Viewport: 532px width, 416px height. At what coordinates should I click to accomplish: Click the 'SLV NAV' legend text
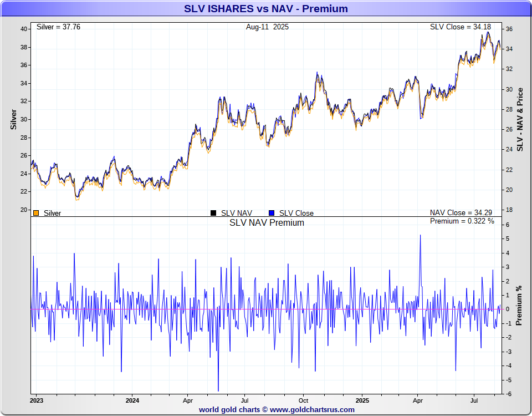pos(237,213)
